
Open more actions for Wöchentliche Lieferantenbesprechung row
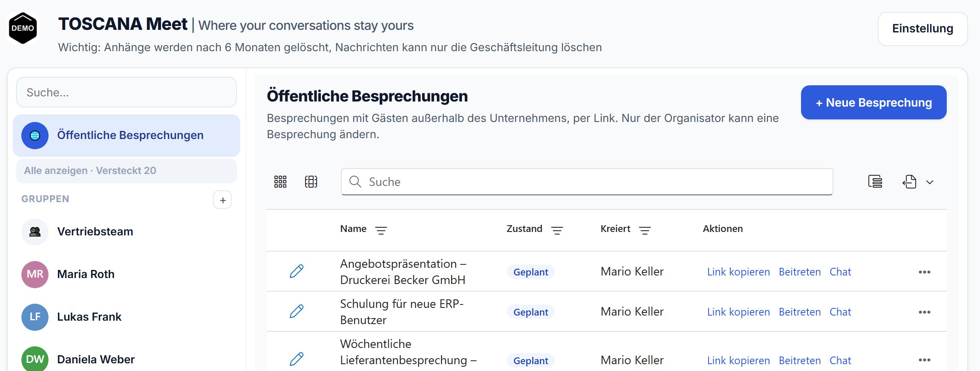pos(924,360)
